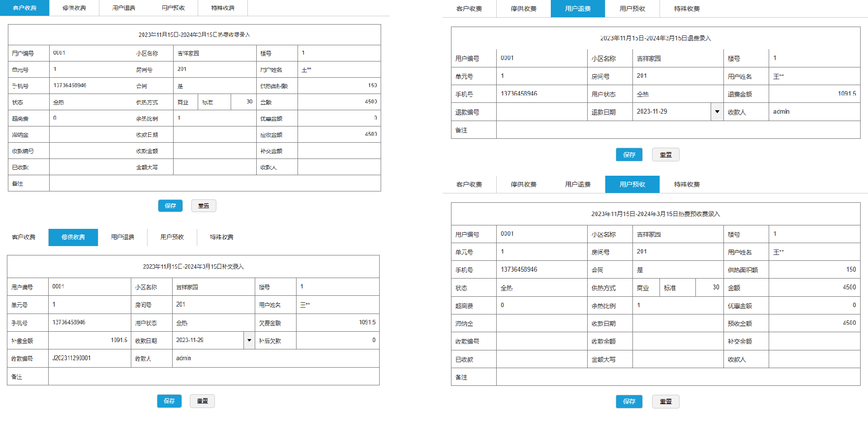This screenshot has width=868, height=440.
Task: Click empty 退款编号 field in 退费录入 form
Action: tap(541, 112)
